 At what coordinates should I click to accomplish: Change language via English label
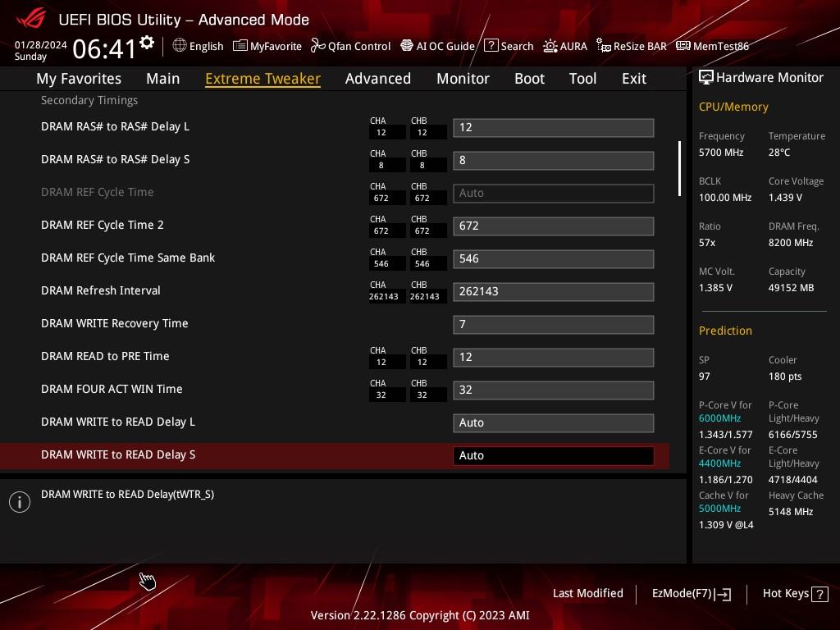206,46
